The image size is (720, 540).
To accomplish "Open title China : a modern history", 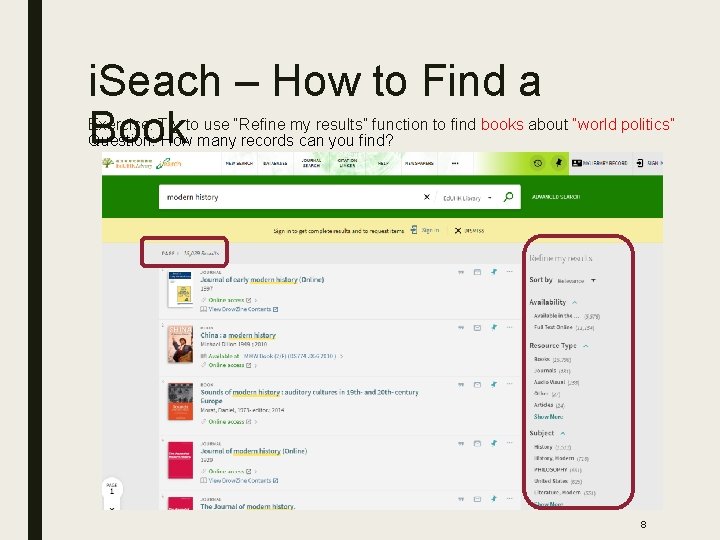I will pyautogui.click(x=238, y=335).
